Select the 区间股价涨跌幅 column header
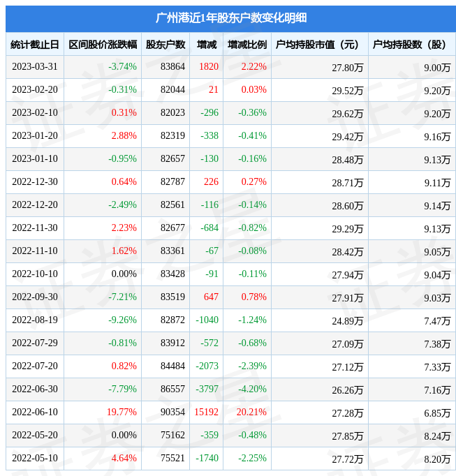Image resolution: width=456 pixels, height=476 pixels. 103,45
